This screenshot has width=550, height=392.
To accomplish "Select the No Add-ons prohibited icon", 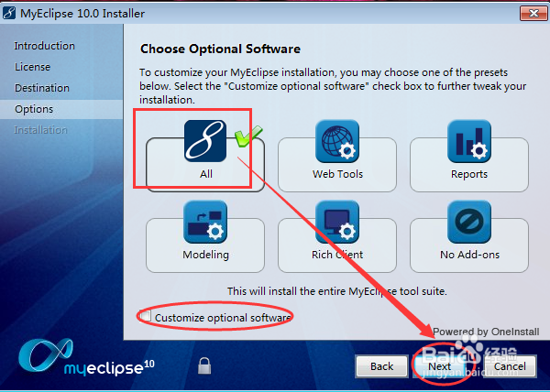I will (x=469, y=222).
